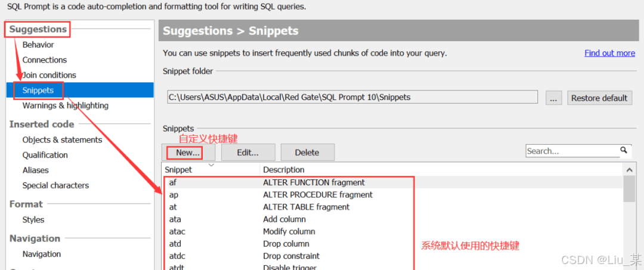
Task: Select Objects & statements page
Action: (x=62, y=139)
